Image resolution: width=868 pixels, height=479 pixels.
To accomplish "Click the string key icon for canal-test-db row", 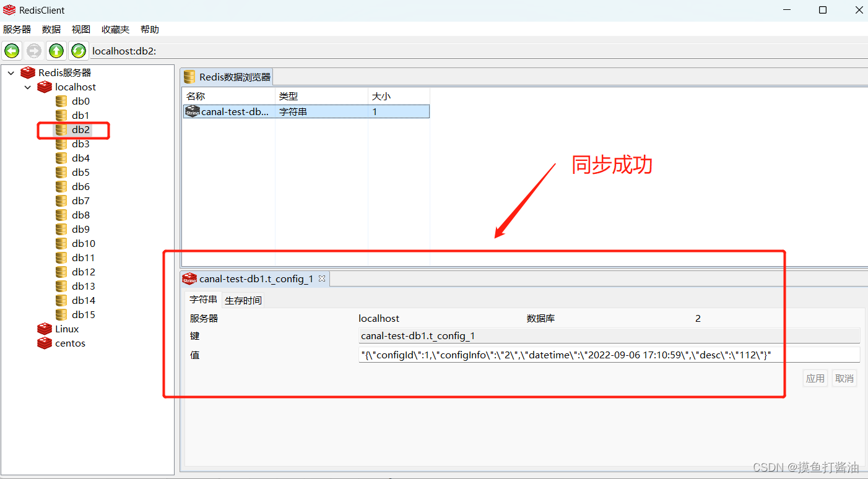I will point(193,111).
